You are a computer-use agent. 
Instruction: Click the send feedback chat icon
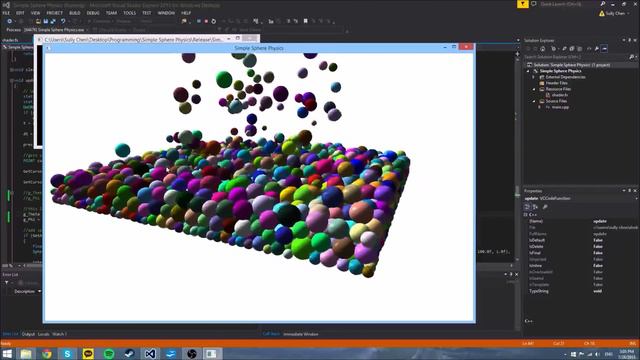(x=533, y=4)
